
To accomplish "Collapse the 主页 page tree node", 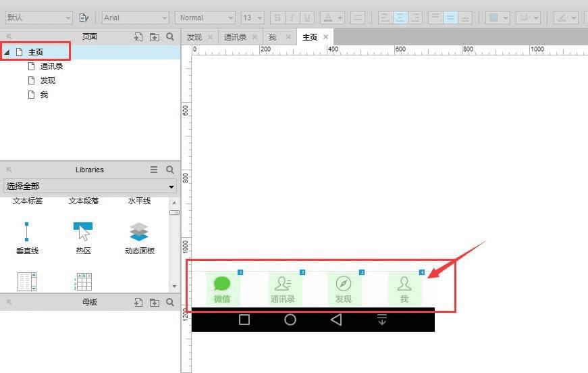I will tap(7, 53).
